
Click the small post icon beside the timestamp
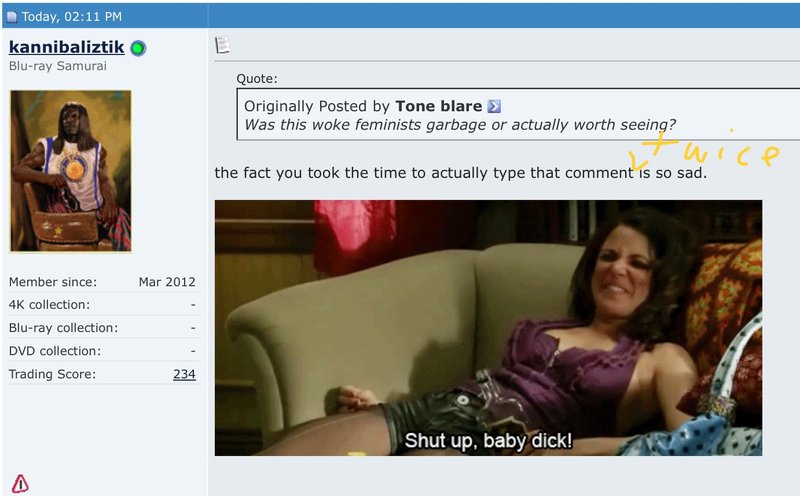point(11,17)
